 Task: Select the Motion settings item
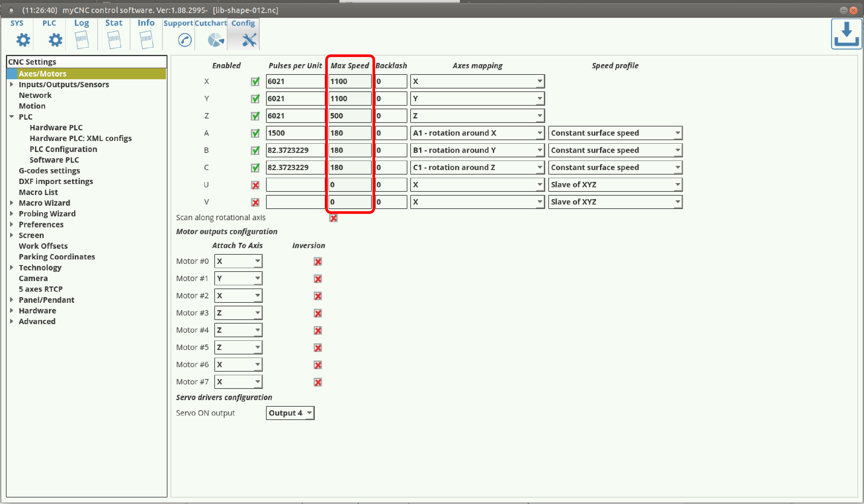(x=32, y=106)
